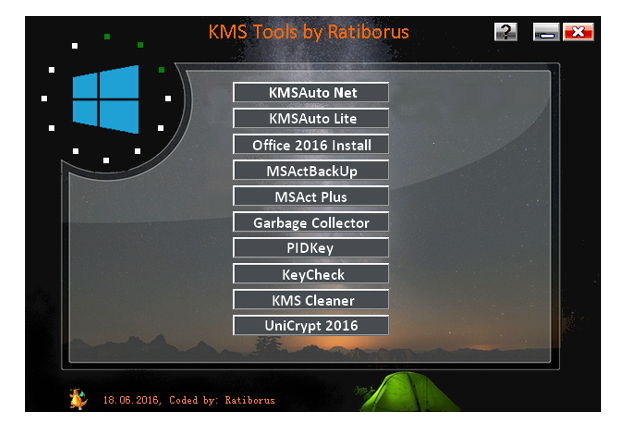Start Office 2016 Install

[x=311, y=144]
